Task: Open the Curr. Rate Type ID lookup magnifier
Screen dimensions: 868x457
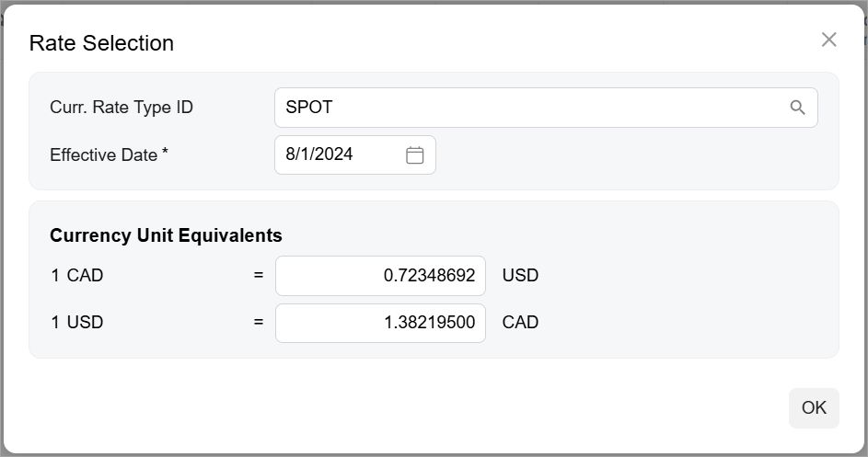Action: pos(797,108)
